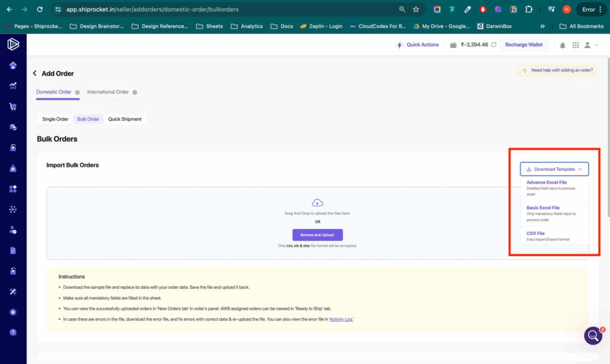
Task: Switch to the Single Order tab
Action: (x=55, y=119)
